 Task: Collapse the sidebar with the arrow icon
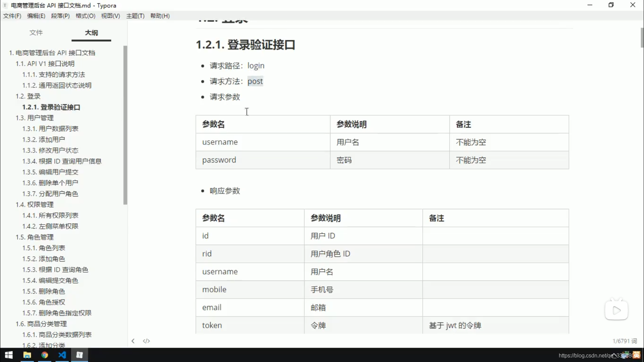tap(133, 341)
